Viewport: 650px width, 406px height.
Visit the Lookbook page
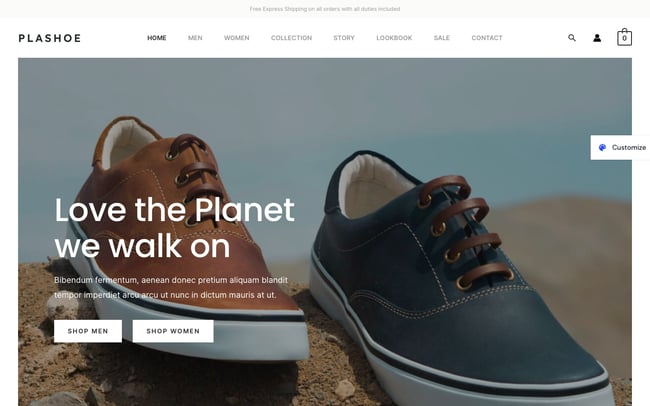[394, 38]
